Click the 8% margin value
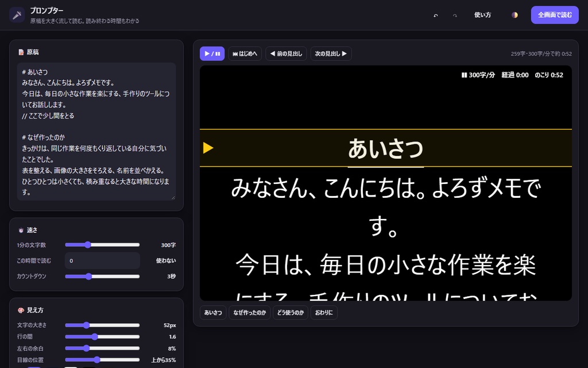Viewport: 588px width, 368px height. click(x=172, y=348)
